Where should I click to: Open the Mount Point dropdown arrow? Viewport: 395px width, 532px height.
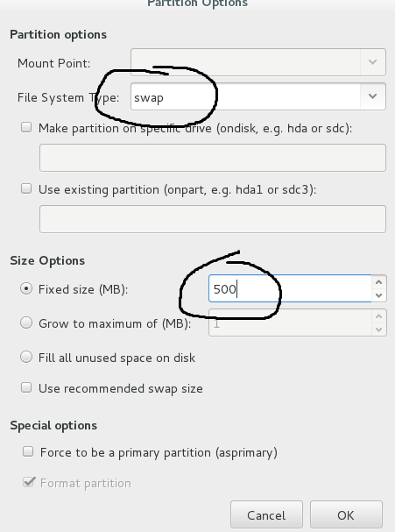pyautogui.click(x=372, y=62)
